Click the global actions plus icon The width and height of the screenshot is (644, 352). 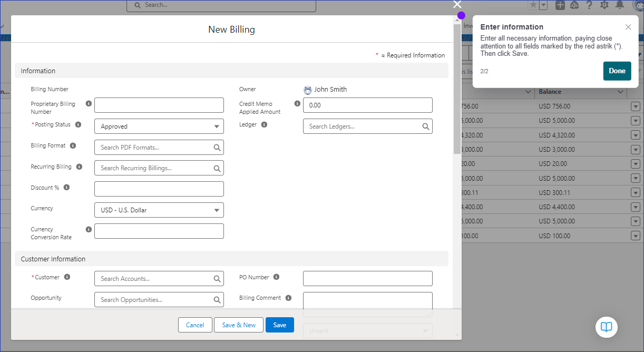point(560,5)
